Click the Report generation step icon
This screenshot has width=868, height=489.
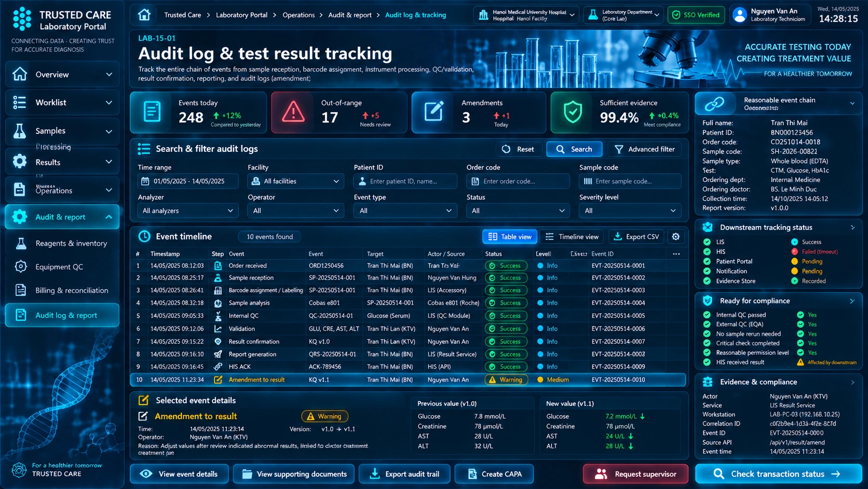click(218, 354)
